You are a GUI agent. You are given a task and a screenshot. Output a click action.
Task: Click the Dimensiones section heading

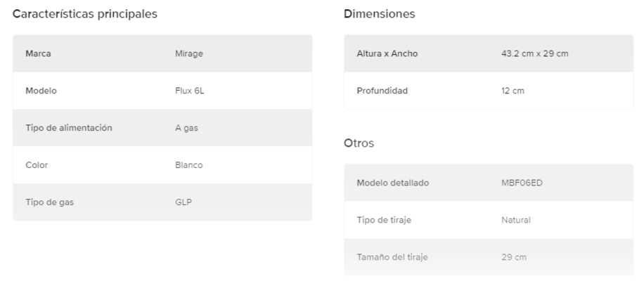[379, 14]
